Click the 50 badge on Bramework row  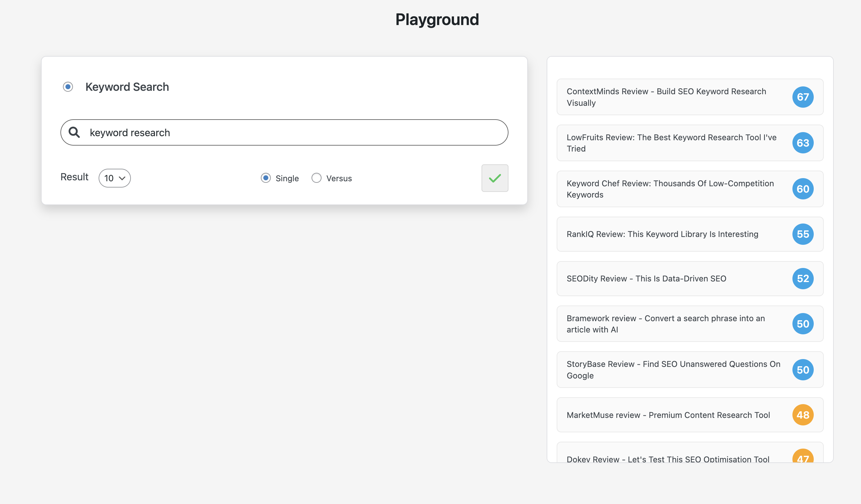[803, 324]
